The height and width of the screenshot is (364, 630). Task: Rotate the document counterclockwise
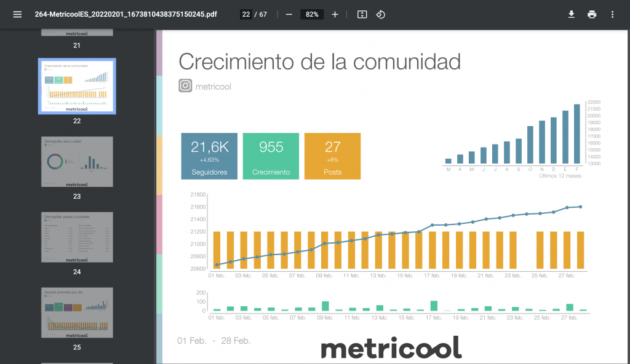[380, 15]
